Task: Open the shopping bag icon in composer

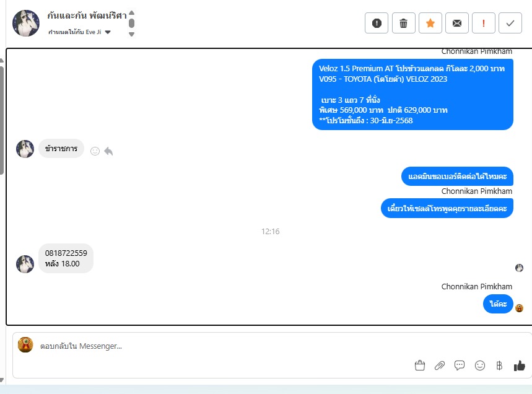Action: click(x=420, y=366)
